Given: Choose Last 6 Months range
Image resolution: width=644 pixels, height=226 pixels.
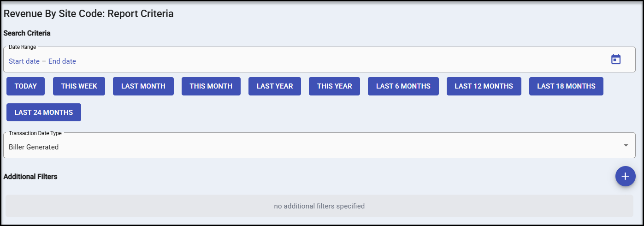Looking at the screenshot, I should (x=403, y=86).
